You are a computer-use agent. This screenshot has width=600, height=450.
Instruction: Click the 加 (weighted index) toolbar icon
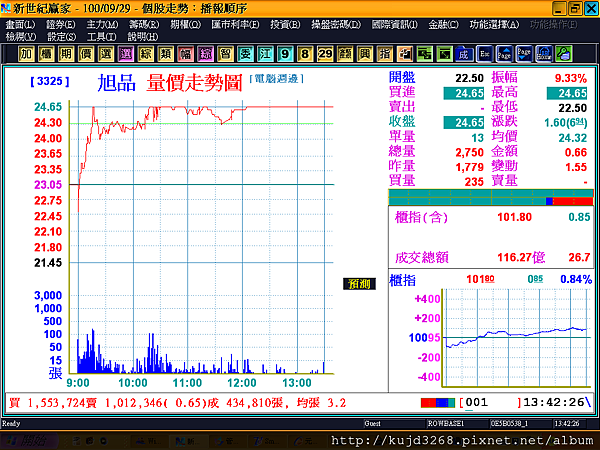[26, 54]
